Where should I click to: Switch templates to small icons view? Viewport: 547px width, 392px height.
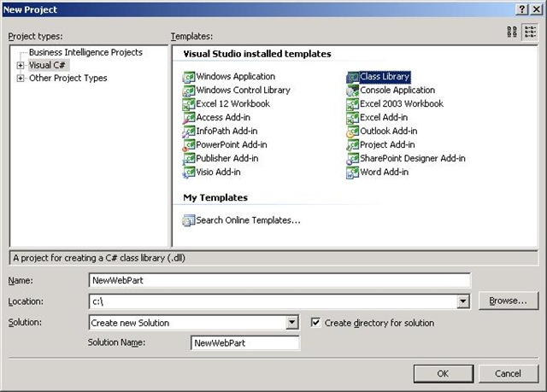[530, 32]
